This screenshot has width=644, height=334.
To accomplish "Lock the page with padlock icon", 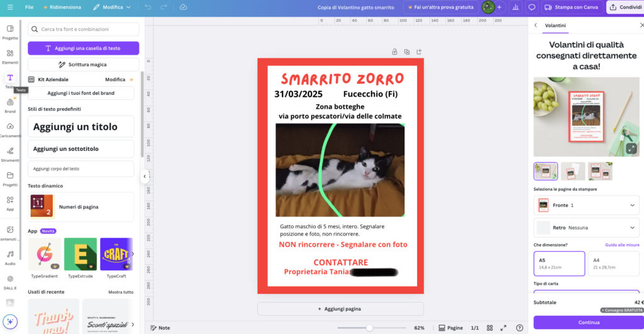I will pos(394,52).
